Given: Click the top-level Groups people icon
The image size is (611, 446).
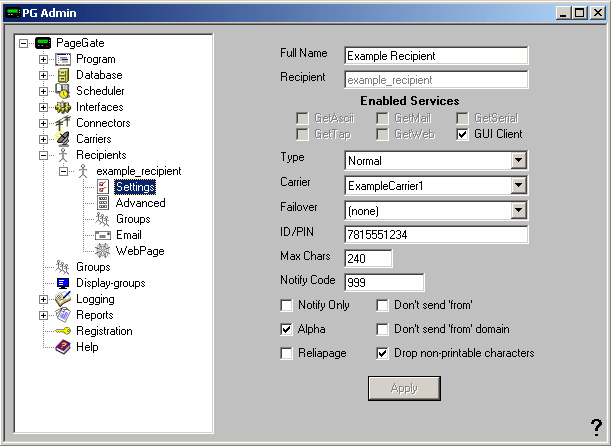Looking at the screenshot, I should (x=62, y=267).
